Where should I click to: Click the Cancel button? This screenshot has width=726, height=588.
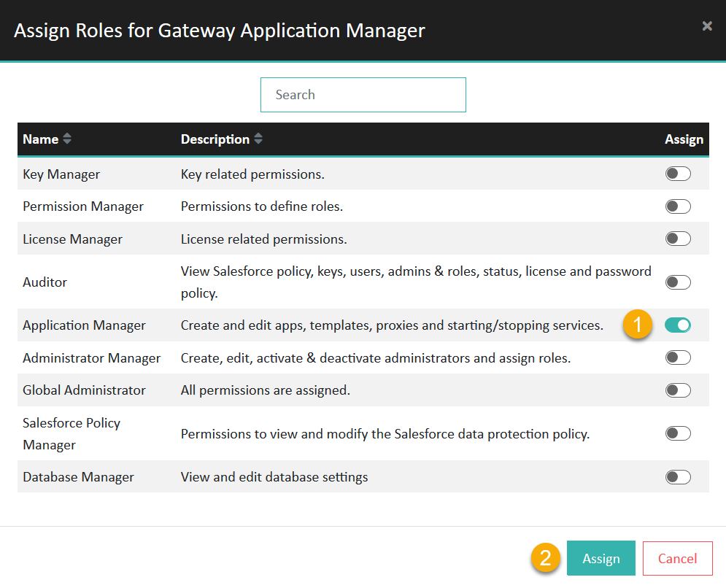coord(677,558)
